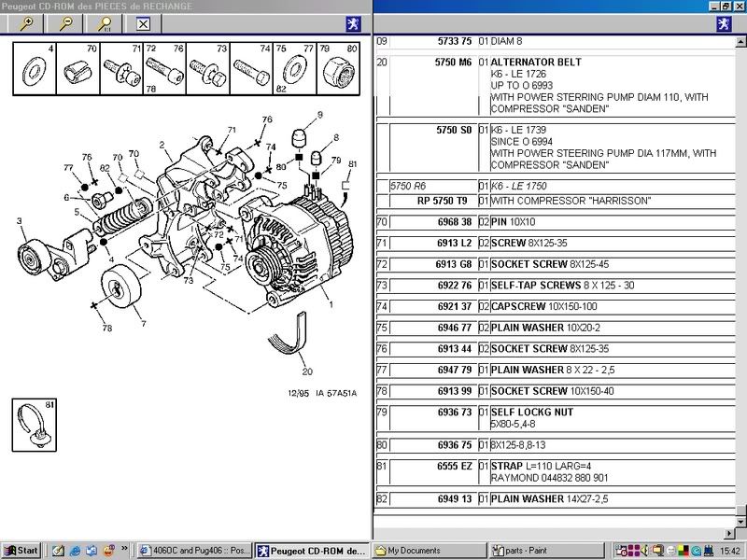Select the strap thumbnail numbered 81
The height and width of the screenshot is (560, 747).
[35, 425]
